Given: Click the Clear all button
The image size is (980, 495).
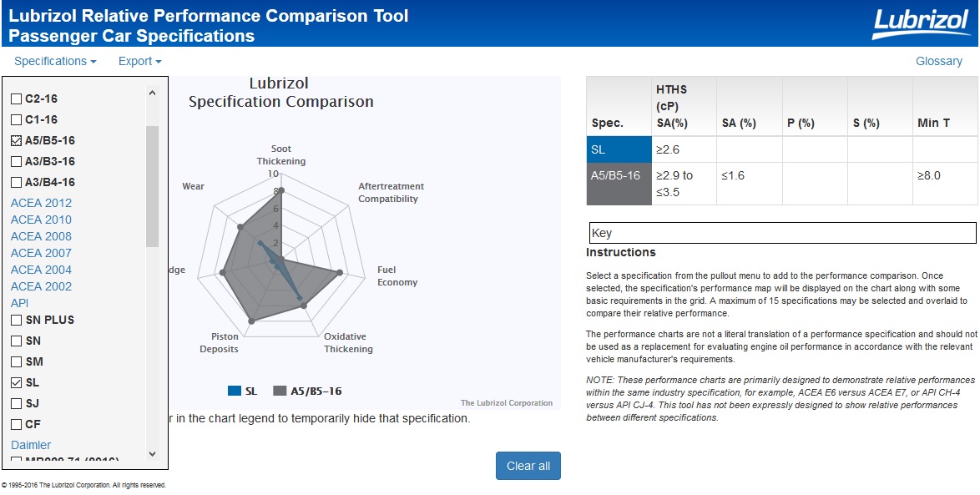Looking at the screenshot, I should click(x=528, y=466).
